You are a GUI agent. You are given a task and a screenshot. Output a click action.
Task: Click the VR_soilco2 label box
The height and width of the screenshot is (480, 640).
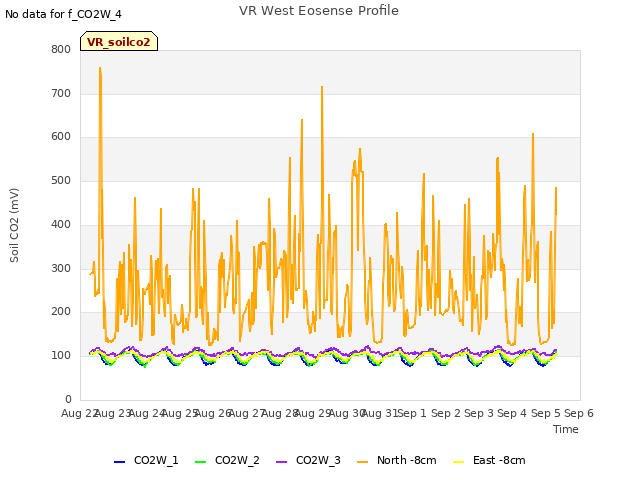pyautogui.click(x=119, y=41)
